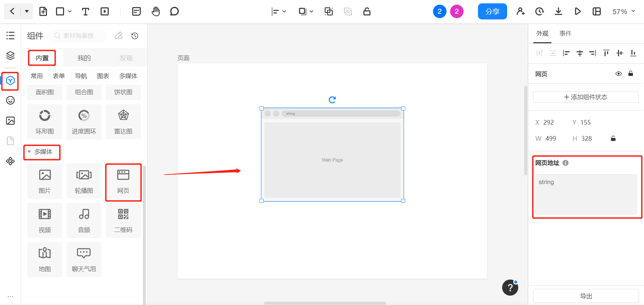This screenshot has height=305, width=644.
Task: Add the QR code component
Action: point(123,220)
